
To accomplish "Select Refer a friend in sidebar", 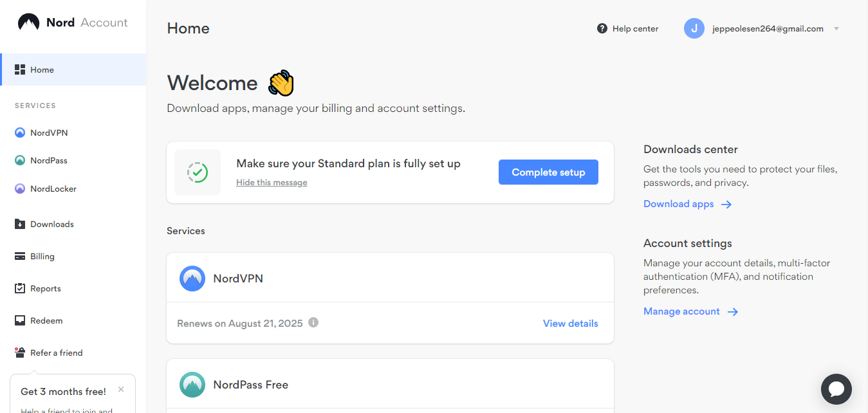I will (x=56, y=353).
